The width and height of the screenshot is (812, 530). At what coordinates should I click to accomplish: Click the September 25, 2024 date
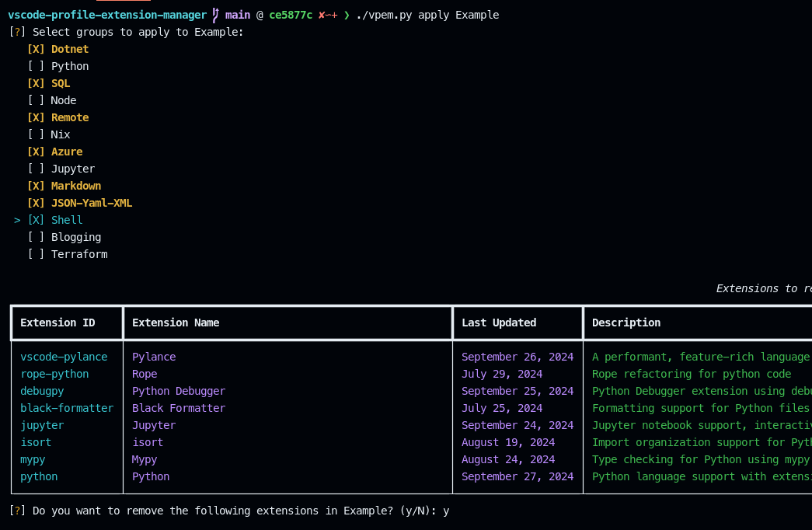[518, 391]
